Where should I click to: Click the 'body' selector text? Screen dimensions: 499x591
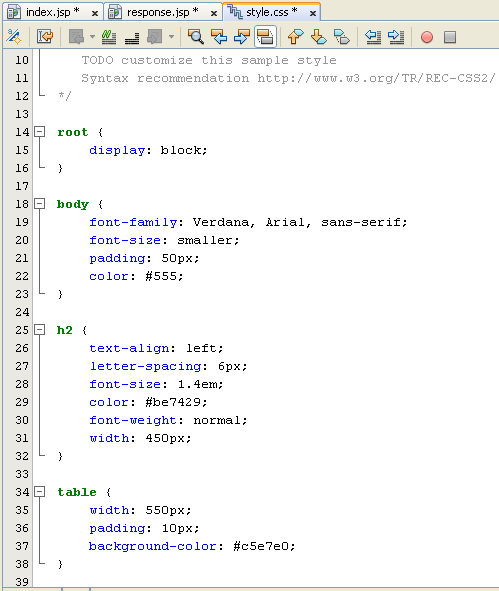pyautogui.click(x=73, y=205)
